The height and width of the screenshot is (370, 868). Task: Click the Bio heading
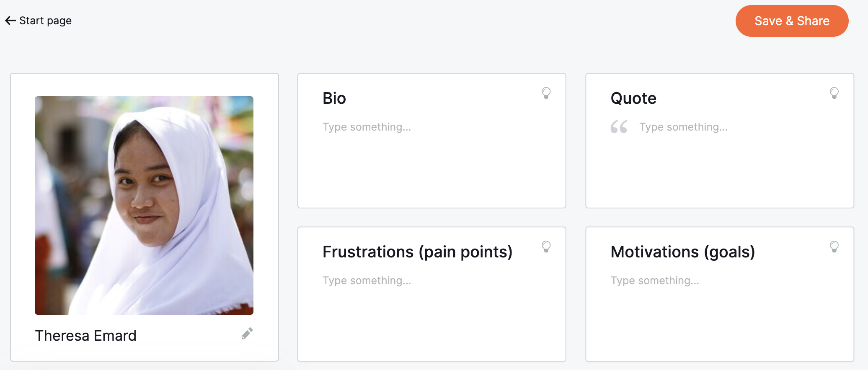coord(334,98)
